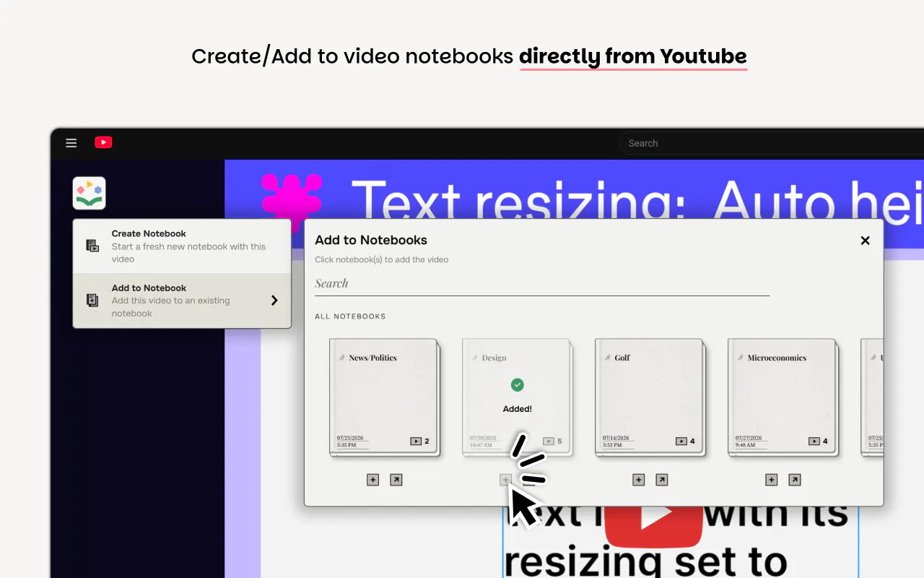The width and height of the screenshot is (924, 578).
Task: Click plus icon under Golf notebook
Action: coord(638,480)
